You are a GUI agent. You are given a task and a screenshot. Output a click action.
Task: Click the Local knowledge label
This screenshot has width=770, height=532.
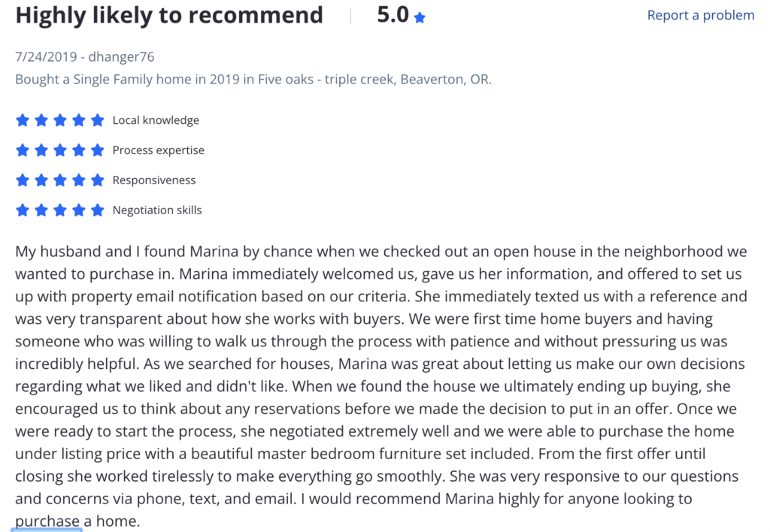(156, 120)
